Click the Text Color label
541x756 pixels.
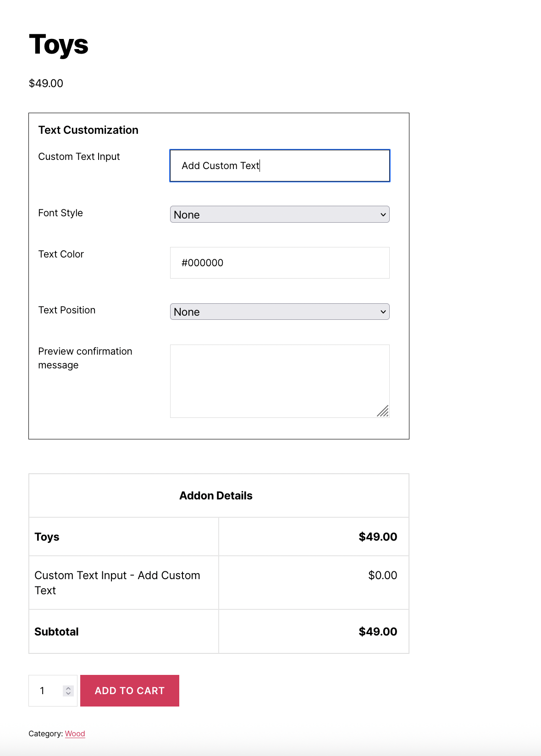pos(61,254)
